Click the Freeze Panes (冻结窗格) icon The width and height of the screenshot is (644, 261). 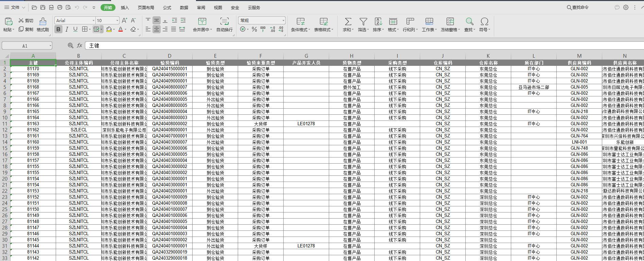[450, 22]
